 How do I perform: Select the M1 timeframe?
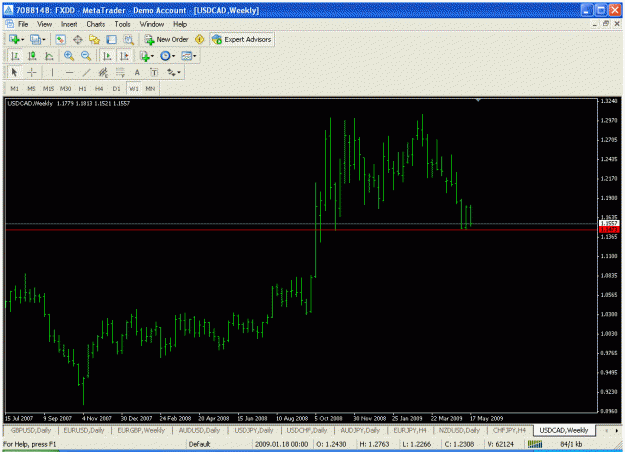click(15, 88)
